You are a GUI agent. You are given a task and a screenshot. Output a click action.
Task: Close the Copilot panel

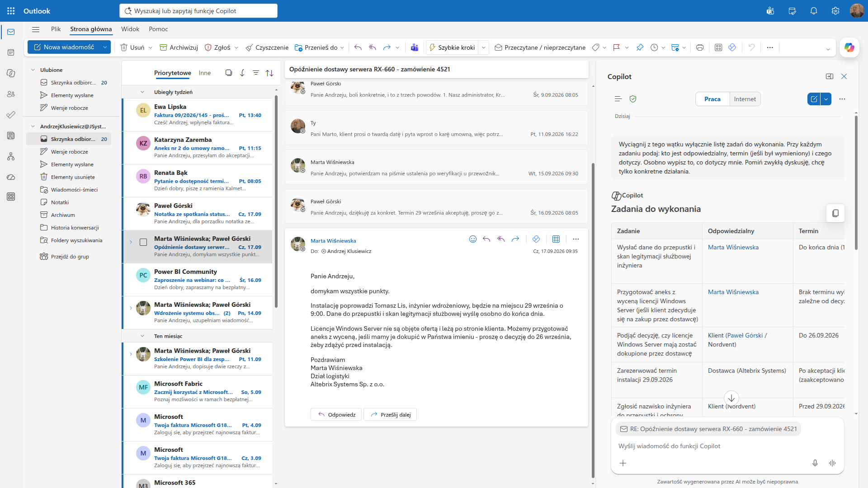pyautogui.click(x=844, y=76)
